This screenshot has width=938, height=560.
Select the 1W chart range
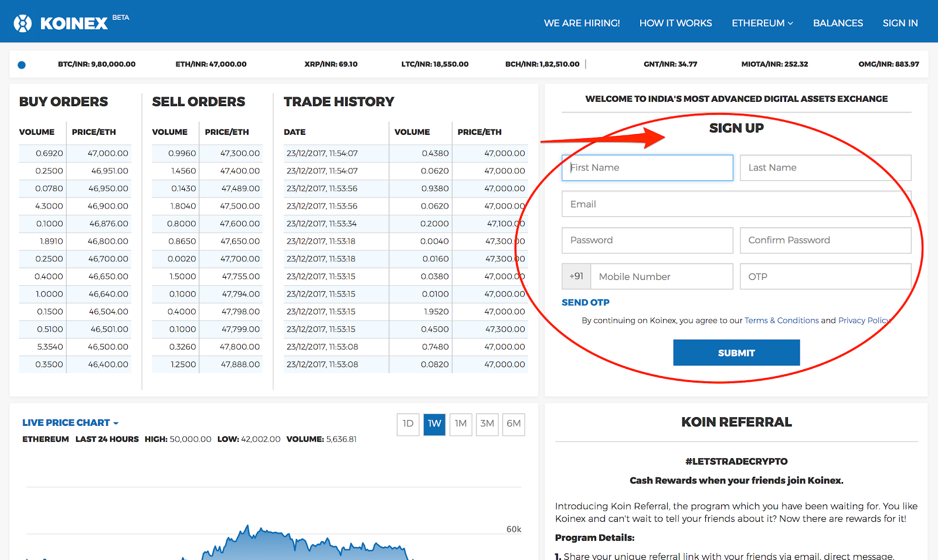pos(434,424)
